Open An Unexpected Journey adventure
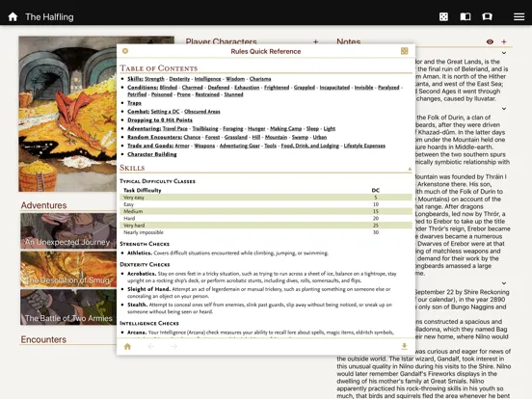The image size is (532, 399). pos(68,231)
